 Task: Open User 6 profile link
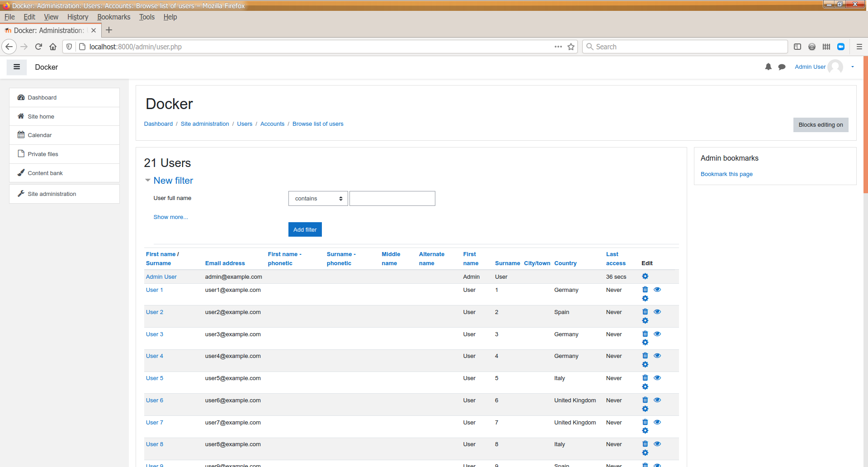[x=155, y=400]
